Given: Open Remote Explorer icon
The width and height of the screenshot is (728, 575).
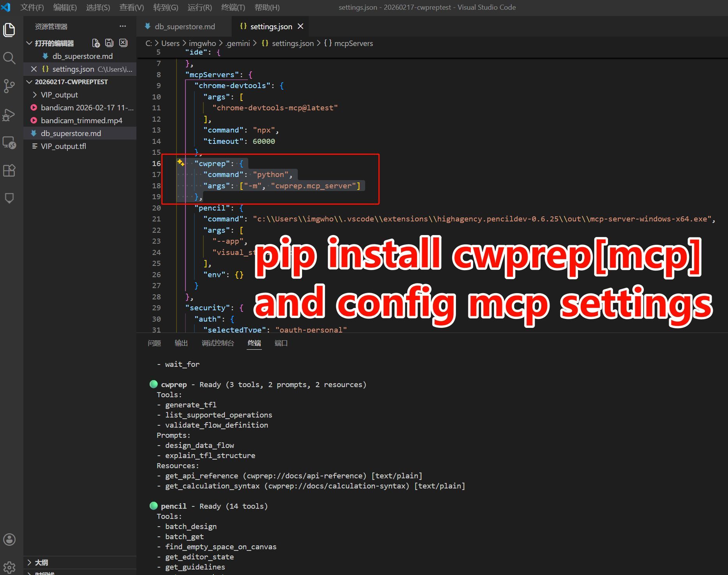Looking at the screenshot, I should 9,143.
